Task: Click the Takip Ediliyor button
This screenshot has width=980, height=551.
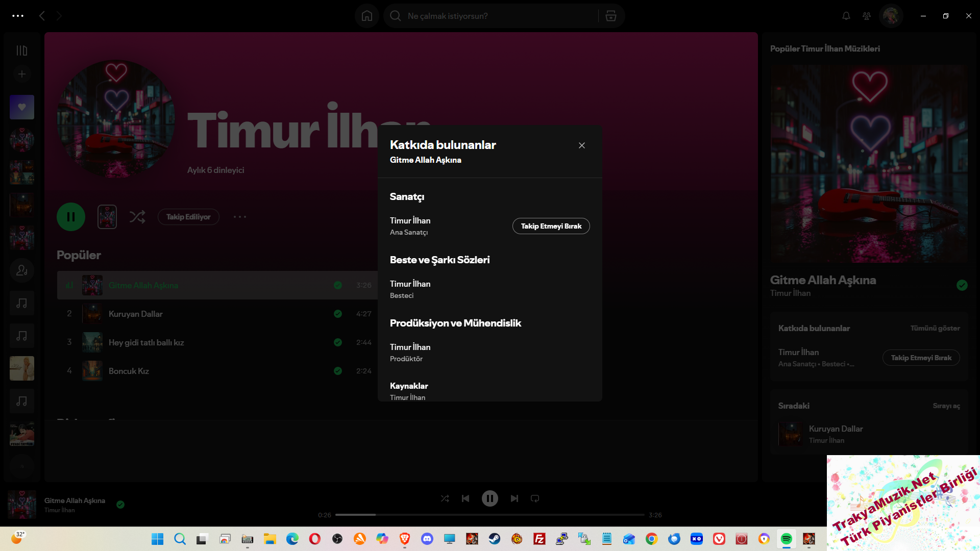Action: (188, 217)
